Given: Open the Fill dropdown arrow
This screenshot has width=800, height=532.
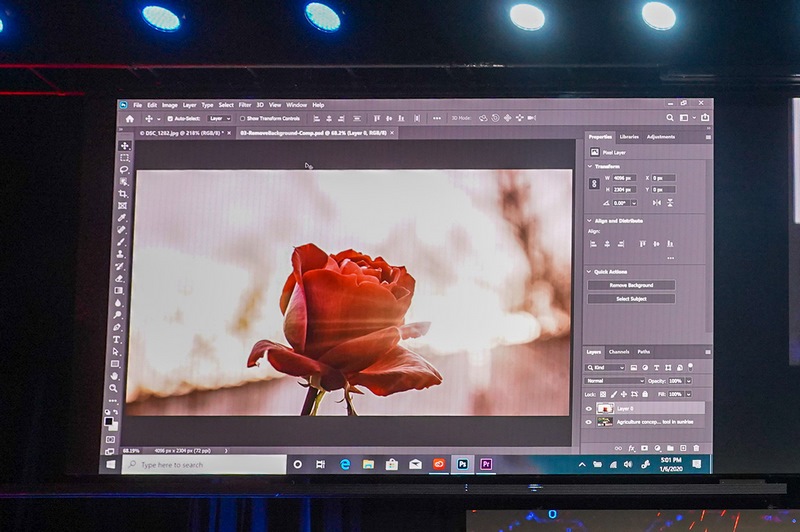Looking at the screenshot, I should pyautogui.click(x=689, y=394).
